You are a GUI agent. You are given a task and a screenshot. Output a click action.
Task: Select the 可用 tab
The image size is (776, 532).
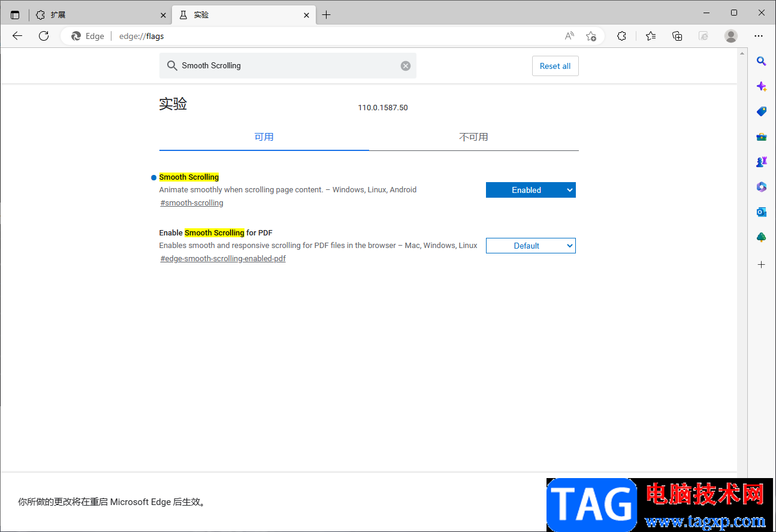264,137
